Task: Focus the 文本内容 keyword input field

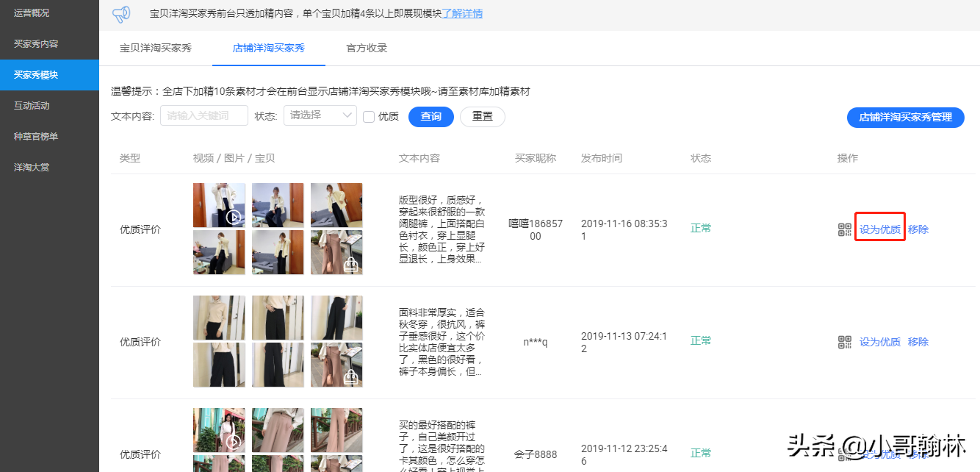Action: coord(204,115)
